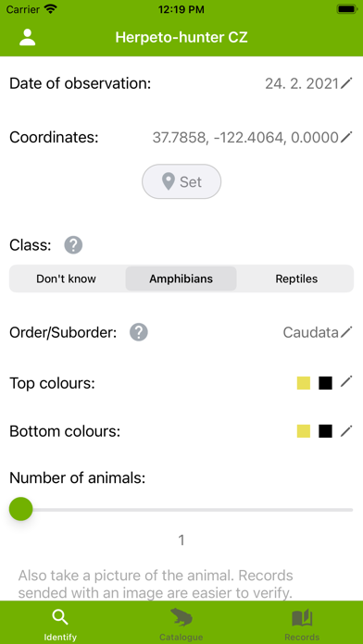Image resolution: width=363 pixels, height=644 pixels.
Task: Select the Reptiles class option
Action: point(296,279)
